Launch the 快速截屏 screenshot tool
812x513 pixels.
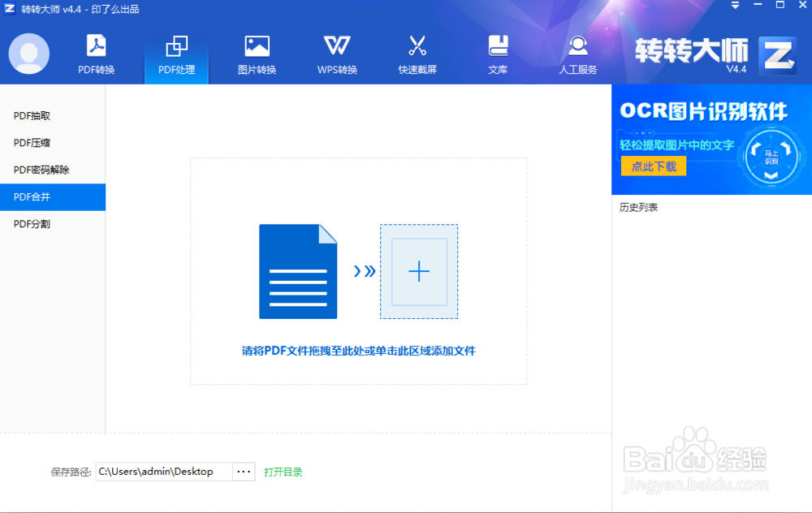417,54
